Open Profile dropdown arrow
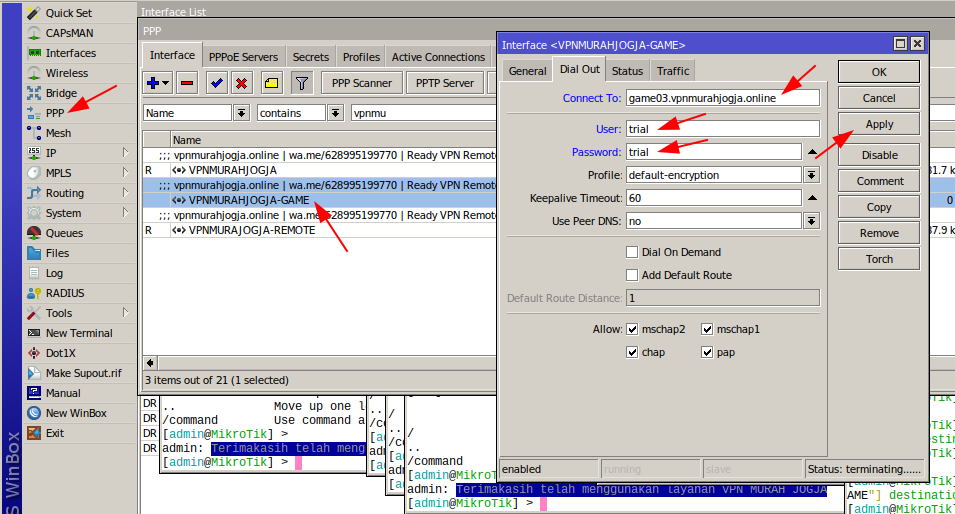Screen dimensions: 955x514 [x=811, y=175]
